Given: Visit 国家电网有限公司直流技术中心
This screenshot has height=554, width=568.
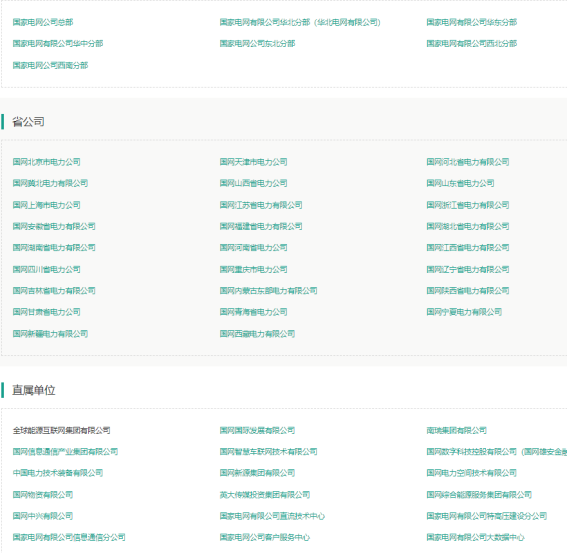Looking at the screenshot, I should pos(272,516).
